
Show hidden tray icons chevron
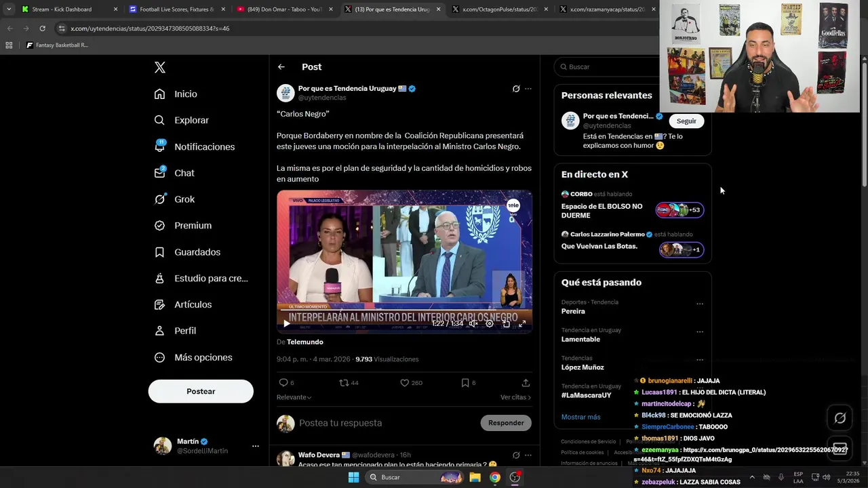pyautogui.click(x=752, y=477)
